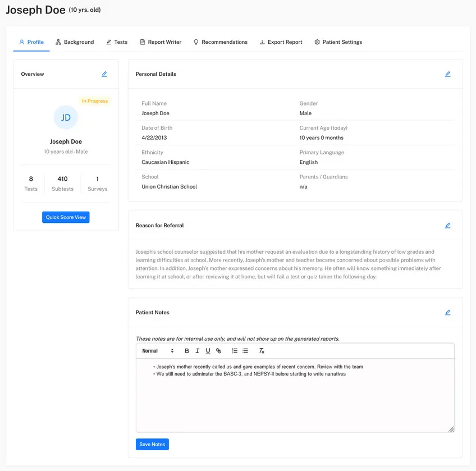476x471 pixels.
Task: Apply italic formatting in notes editor
Action: (x=198, y=351)
